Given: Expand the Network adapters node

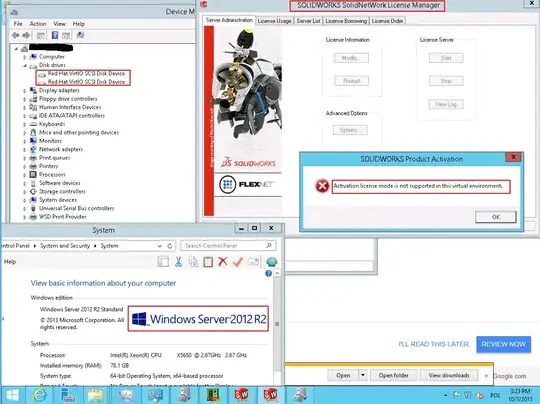Looking at the screenshot, I should 24,149.
